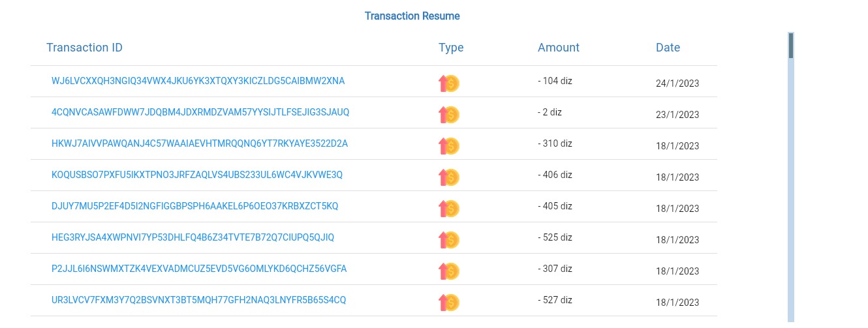Click outgoing coin icon for -2 diz row
Image resolution: width=868 pixels, height=328 pixels.
click(x=448, y=115)
